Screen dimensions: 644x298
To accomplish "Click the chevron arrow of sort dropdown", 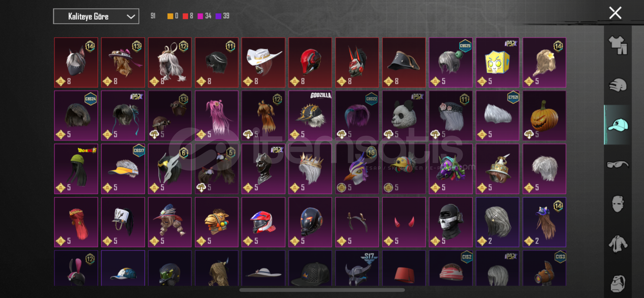I will pyautogui.click(x=131, y=17).
